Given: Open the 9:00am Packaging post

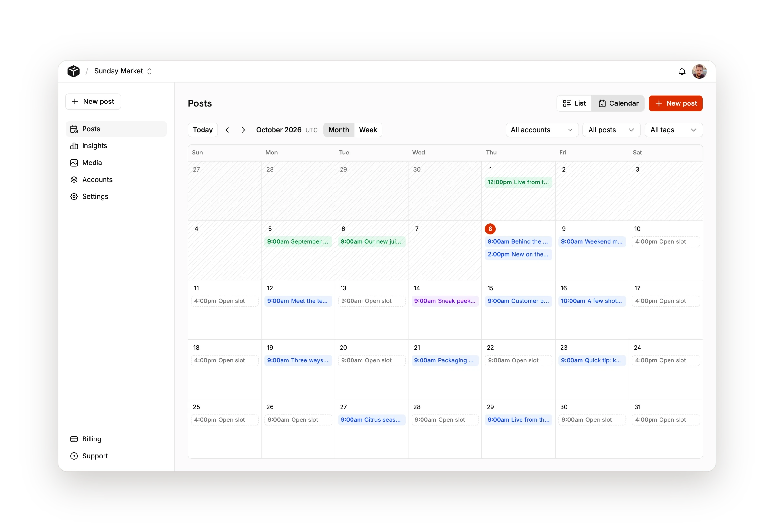Looking at the screenshot, I should [445, 360].
